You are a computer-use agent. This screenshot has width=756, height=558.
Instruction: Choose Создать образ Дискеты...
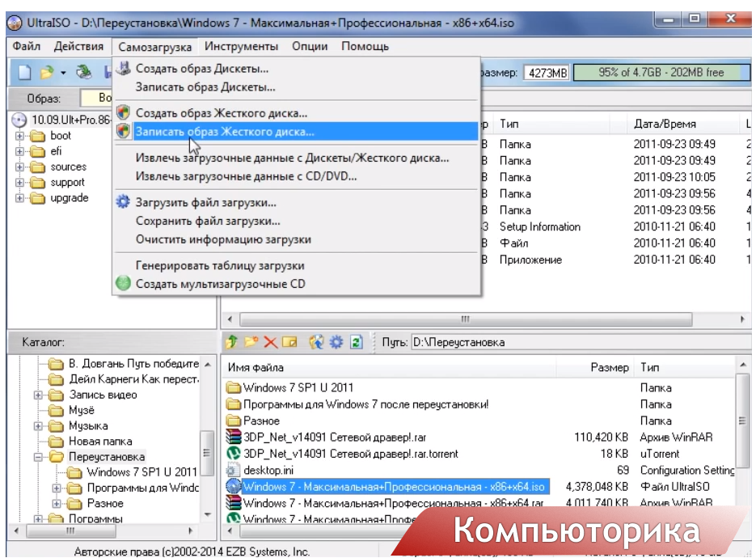tap(297, 69)
